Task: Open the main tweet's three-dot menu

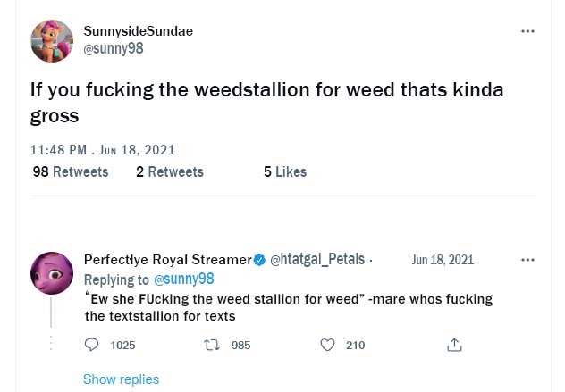Action: (527, 31)
